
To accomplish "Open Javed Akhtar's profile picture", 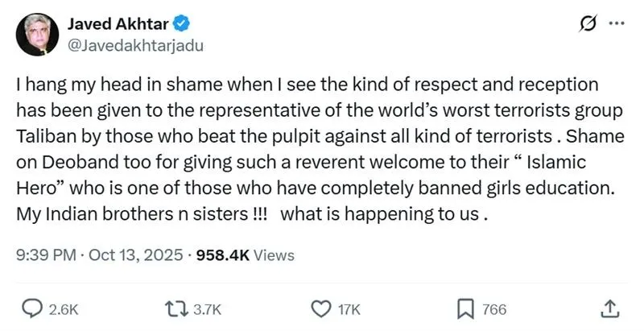I will (x=37, y=35).
